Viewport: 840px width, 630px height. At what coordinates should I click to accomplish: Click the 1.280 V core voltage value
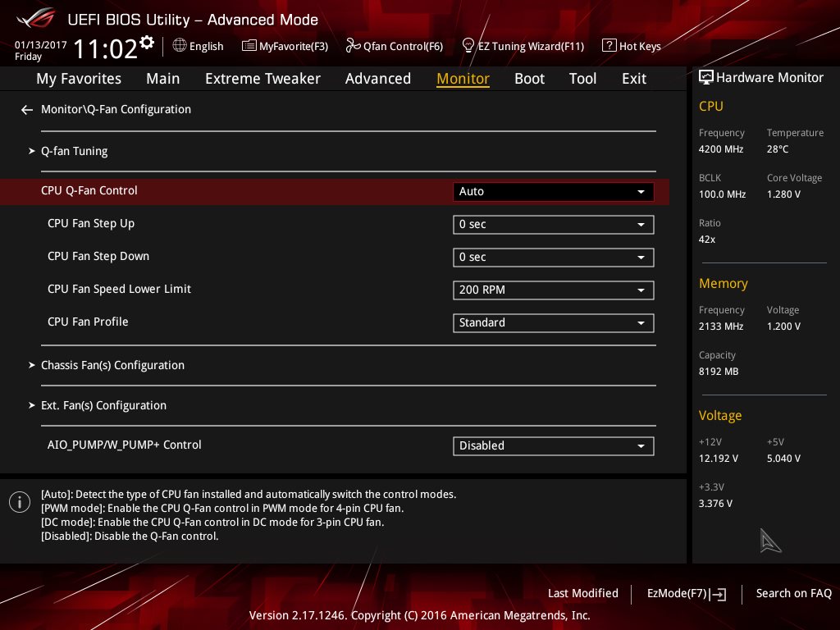(x=783, y=194)
